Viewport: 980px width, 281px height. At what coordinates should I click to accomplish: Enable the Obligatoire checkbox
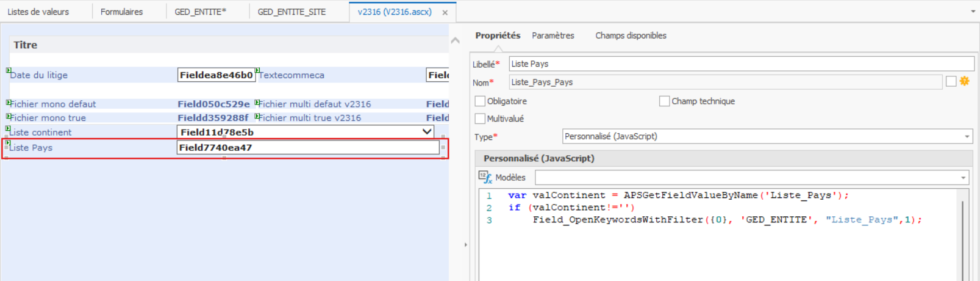[480, 101]
